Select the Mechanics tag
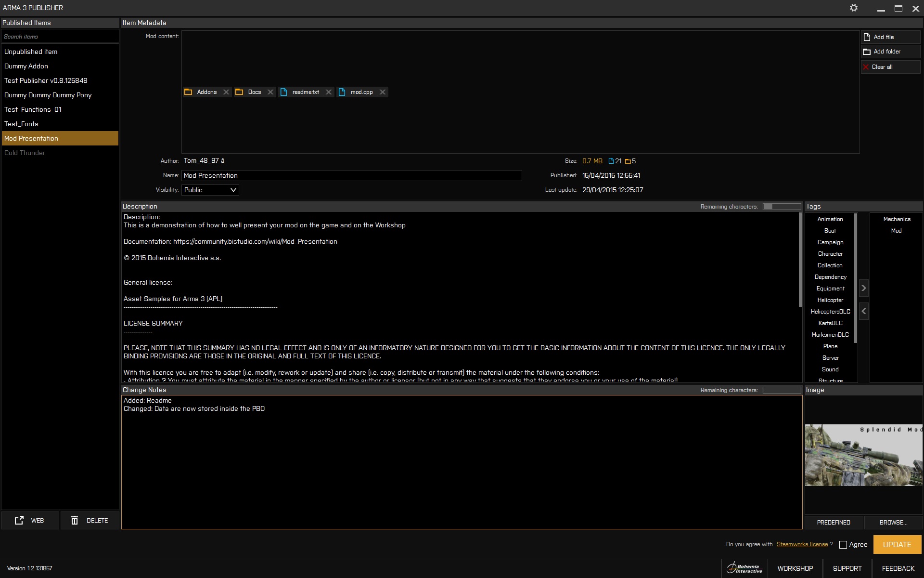 [x=897, y=219]
